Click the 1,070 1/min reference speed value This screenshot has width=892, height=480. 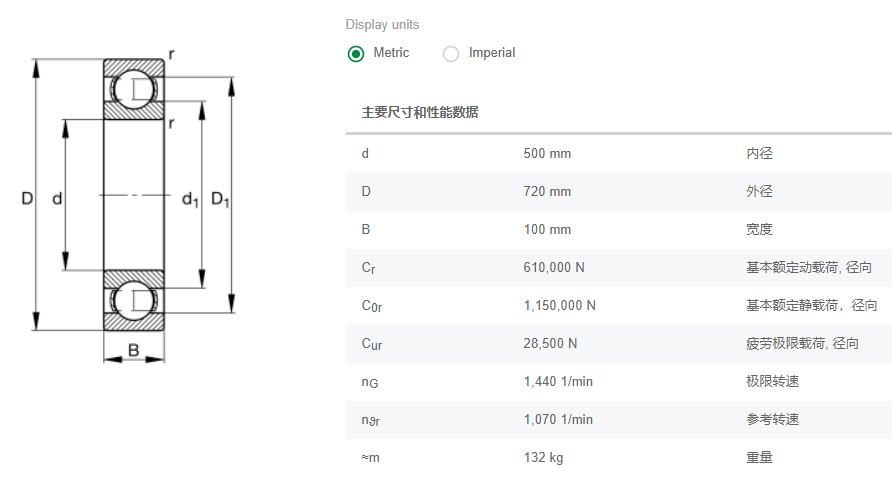click(558, 420)
